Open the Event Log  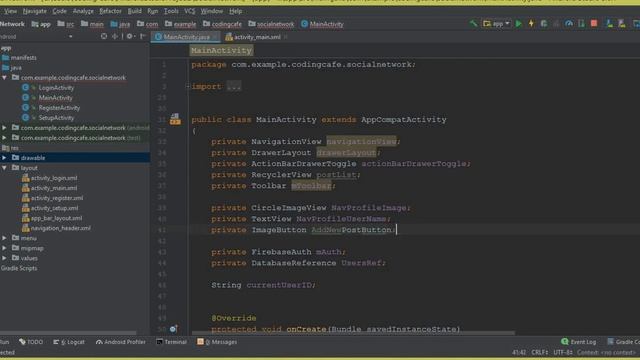[578, 342]
